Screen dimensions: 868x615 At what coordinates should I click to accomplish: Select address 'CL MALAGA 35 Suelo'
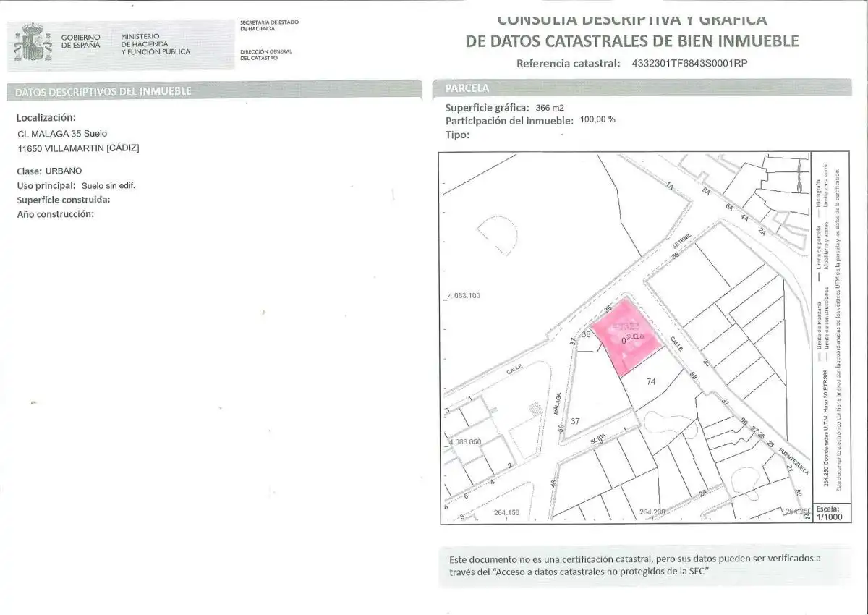click(62, 134)
